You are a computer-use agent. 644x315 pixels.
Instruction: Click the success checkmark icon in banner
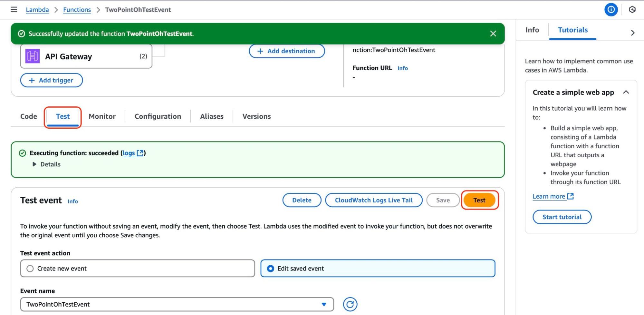tap(22, 34)
